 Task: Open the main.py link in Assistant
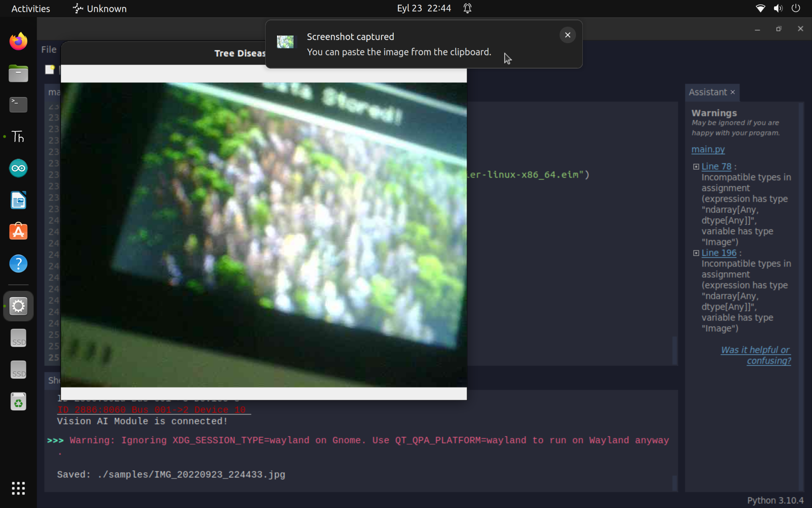[708, 149]
